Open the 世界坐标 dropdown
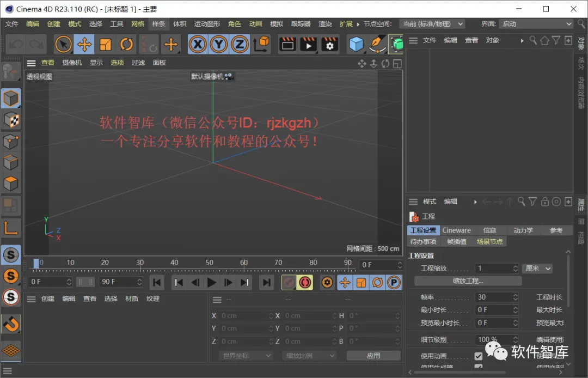 (246, 356)
